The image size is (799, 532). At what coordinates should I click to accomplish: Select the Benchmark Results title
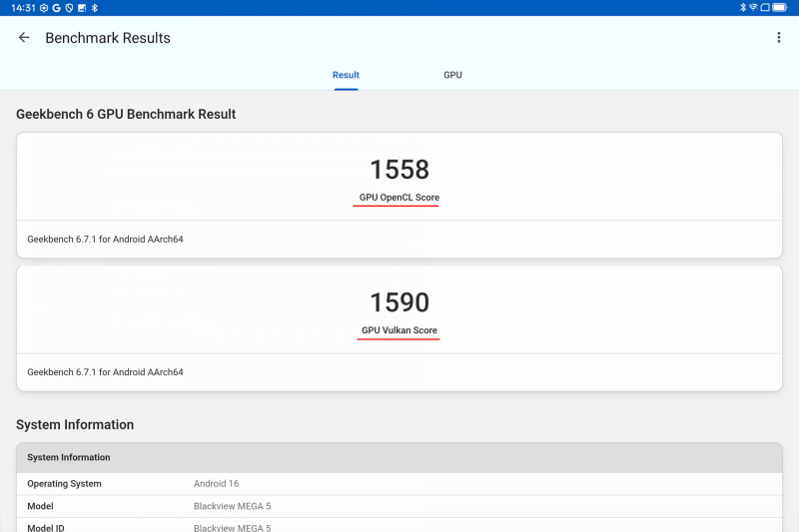tap(108, 38)
